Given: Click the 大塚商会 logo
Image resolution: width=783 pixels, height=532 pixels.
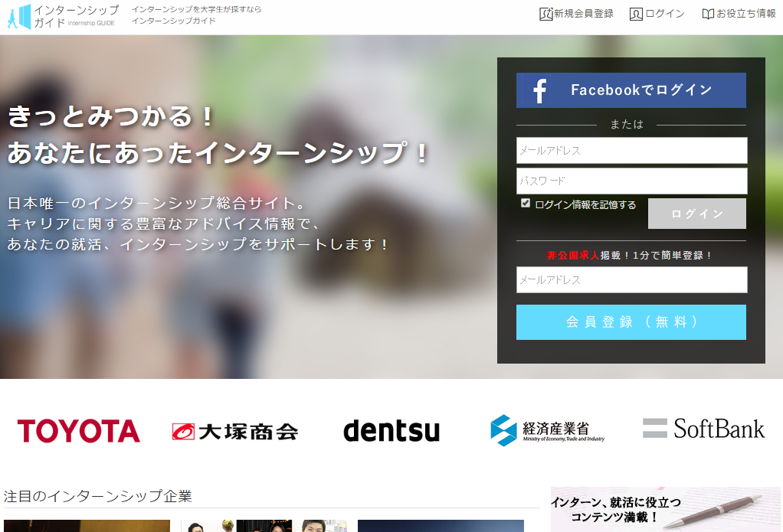Looking at the screenshot, I should (x=234, y=430).
